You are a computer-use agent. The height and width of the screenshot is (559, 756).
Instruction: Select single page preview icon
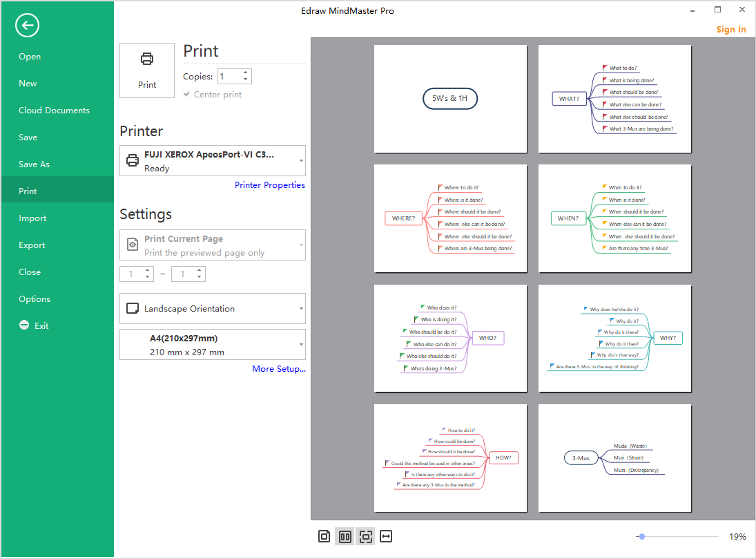pyautogui.click(x=324, y=536)
